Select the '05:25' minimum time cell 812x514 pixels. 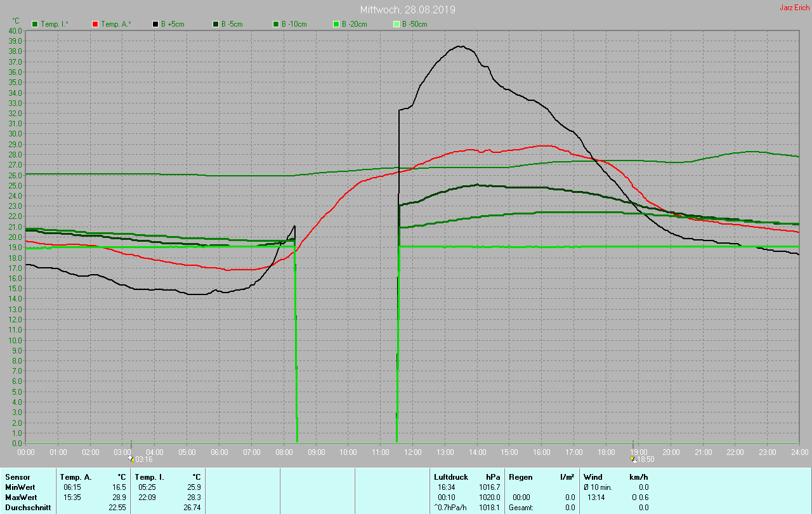pos(147,487)
